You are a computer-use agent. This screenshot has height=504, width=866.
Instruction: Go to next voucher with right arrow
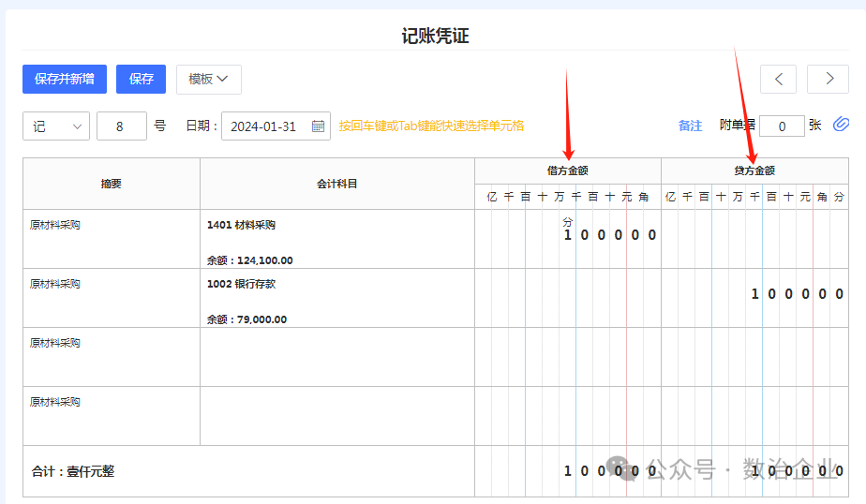point(829,80)
